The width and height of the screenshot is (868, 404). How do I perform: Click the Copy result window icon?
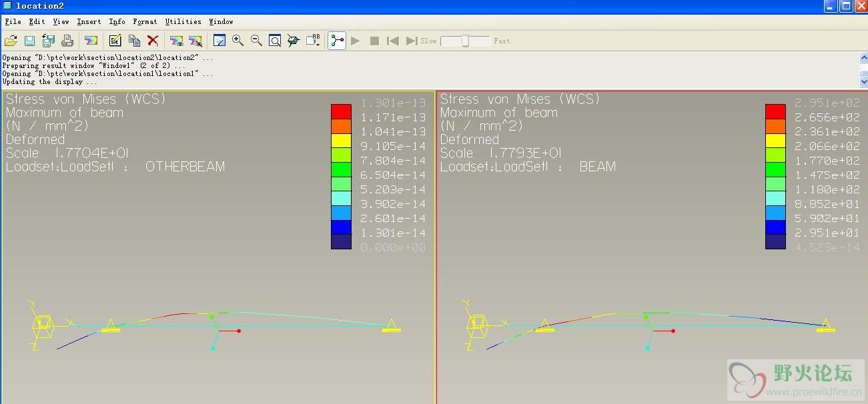[134, 41]
